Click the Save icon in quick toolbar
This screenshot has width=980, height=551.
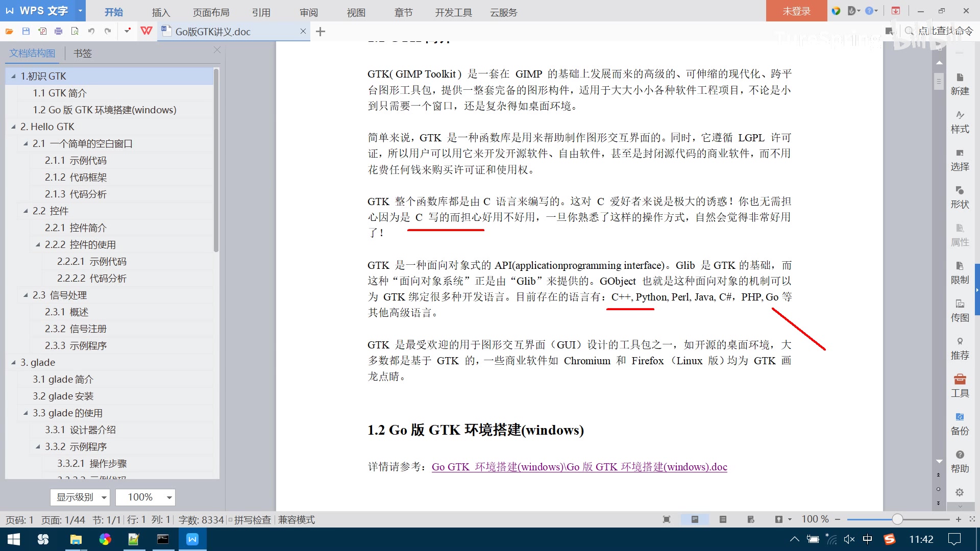[26, 31]
